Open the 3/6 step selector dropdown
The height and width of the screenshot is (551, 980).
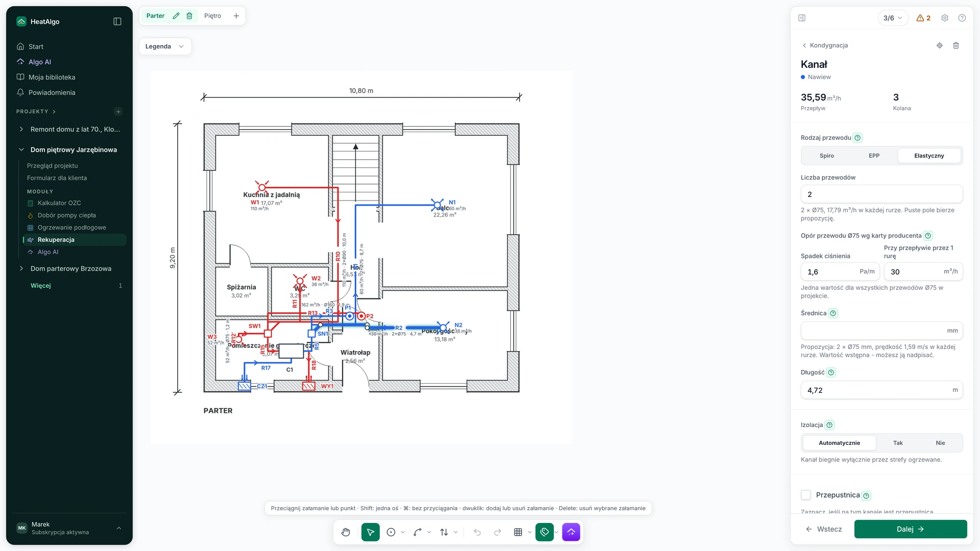click(x=893, y=18)
